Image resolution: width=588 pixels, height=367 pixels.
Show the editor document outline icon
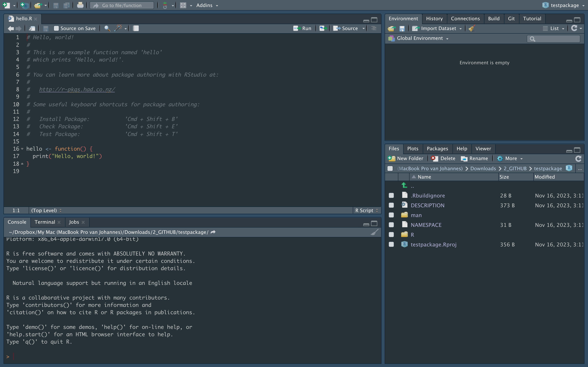[374, 28]
